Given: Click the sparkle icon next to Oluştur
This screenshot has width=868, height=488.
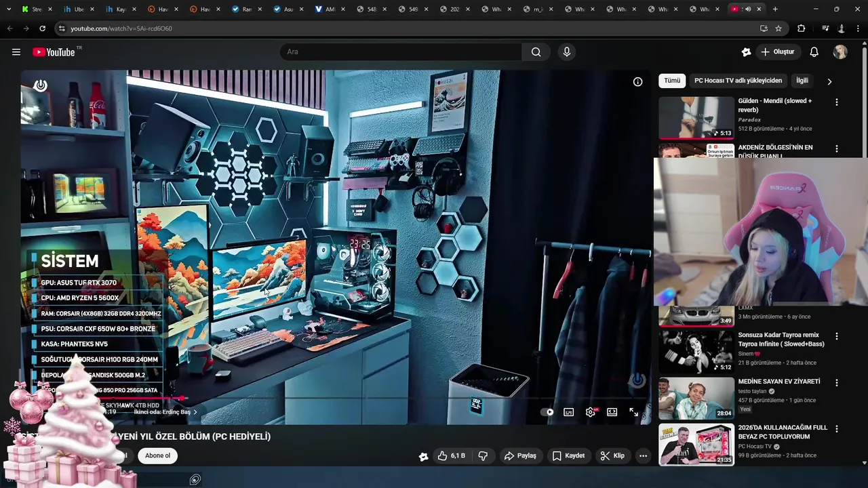Looking at the screenshot, I should pos(746,52).
